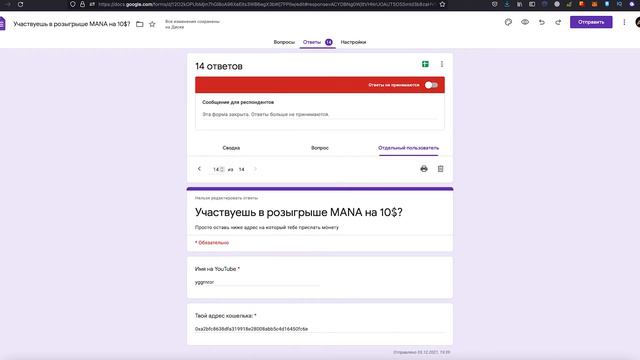The width and height of the screenshot is (640, 360).
Task: Open response number selector showing 14
Action: click(x=218, y=169)
